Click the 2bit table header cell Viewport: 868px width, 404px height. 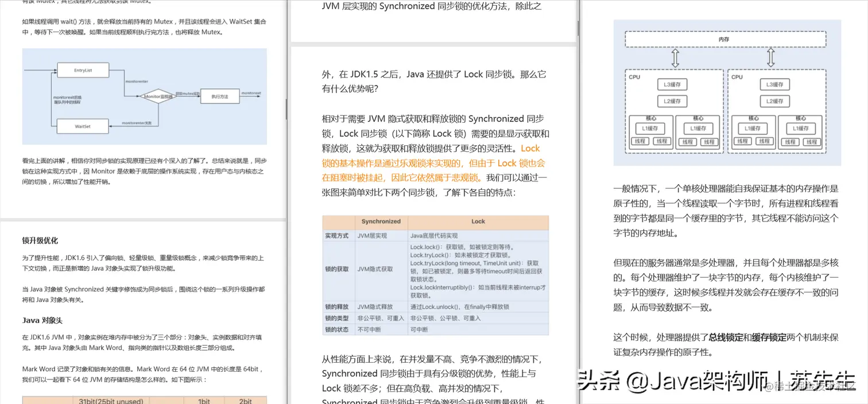coord(246,401)
